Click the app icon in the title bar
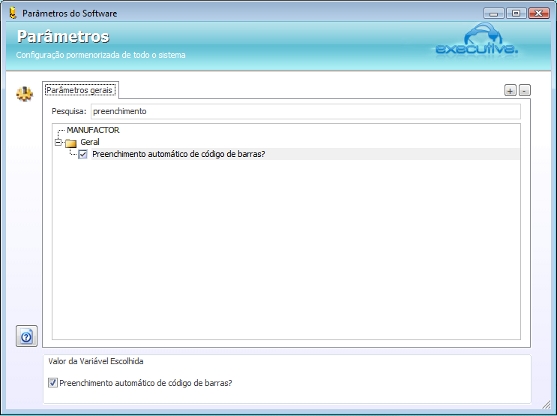 point(13,13)
